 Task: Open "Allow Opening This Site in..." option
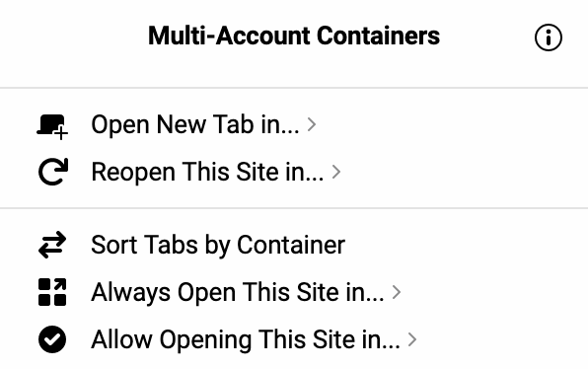click(x=294, y=339)
